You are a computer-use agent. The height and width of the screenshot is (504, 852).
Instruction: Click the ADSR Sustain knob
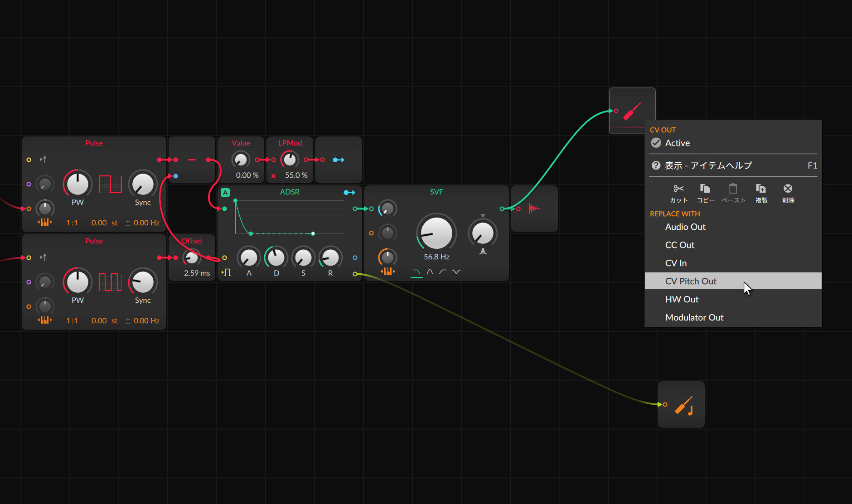(303, 257)
